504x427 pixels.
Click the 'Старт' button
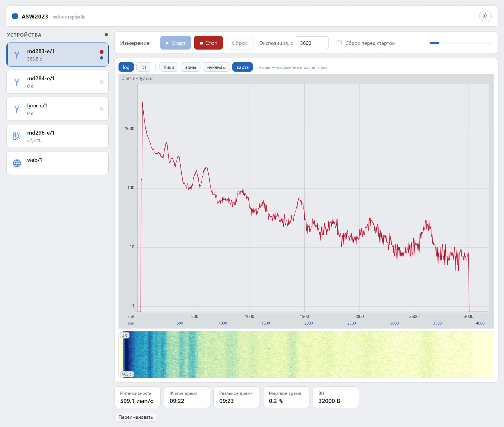pyautogui.click(x=176, y=43)
